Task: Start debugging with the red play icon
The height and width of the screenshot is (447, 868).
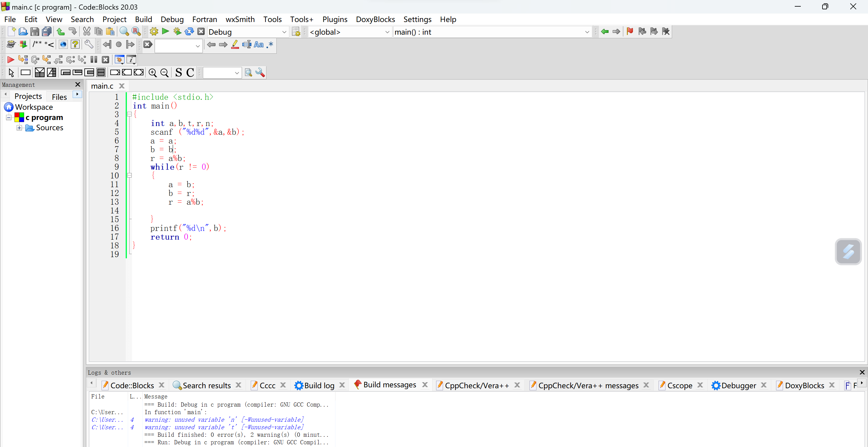Action: (11, 60)
